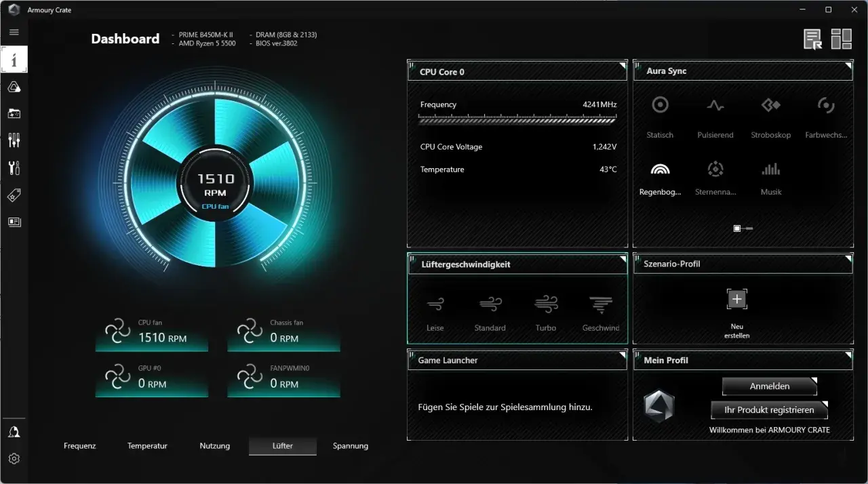Click the Armoury Crate profile avatar logo

click(x=658, y=407)
